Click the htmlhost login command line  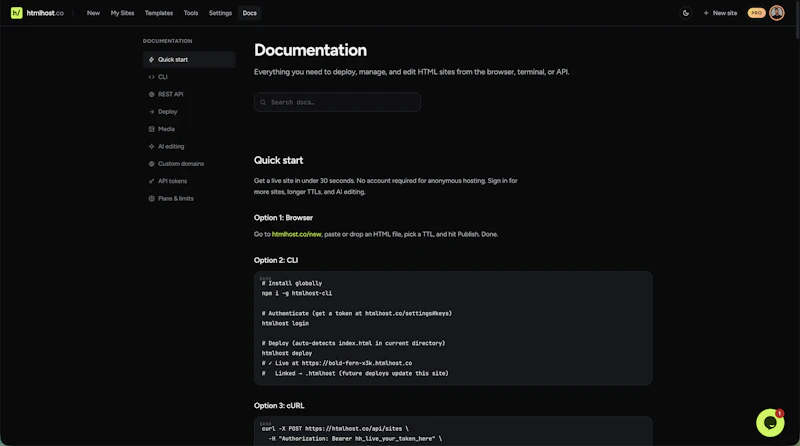[x=285, y=324]
